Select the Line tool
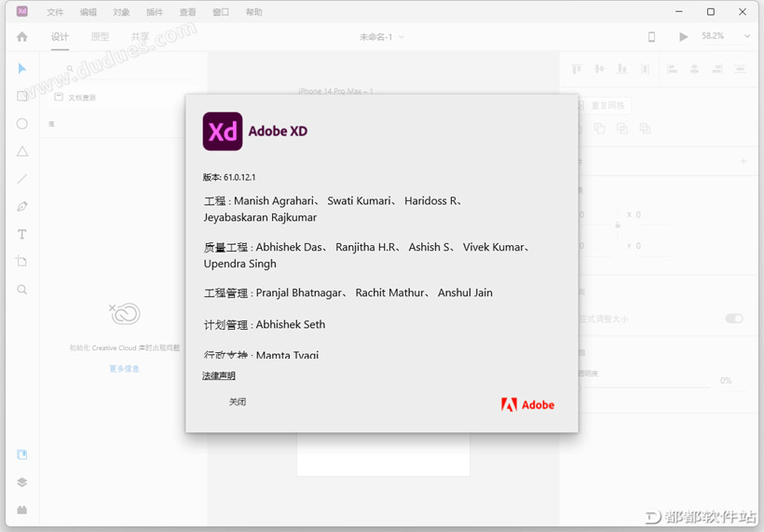Viewport: 764px width, 532px height. click(22, 179)
